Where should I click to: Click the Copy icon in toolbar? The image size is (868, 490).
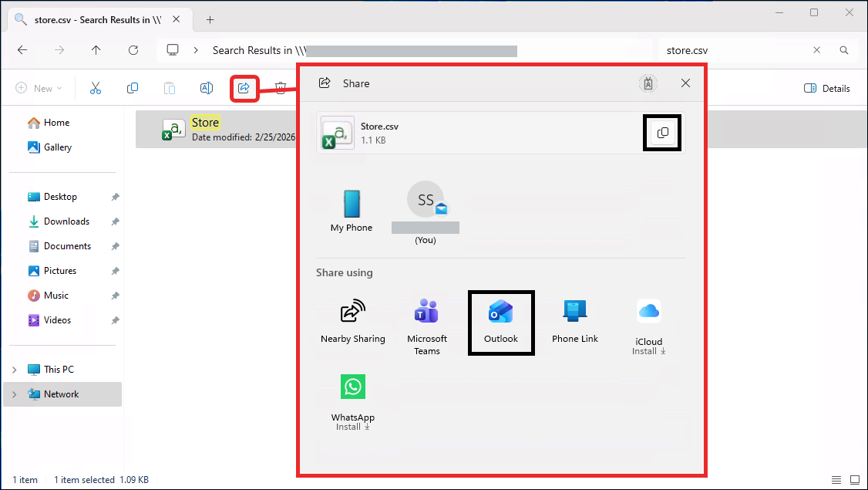click(133, 88)
